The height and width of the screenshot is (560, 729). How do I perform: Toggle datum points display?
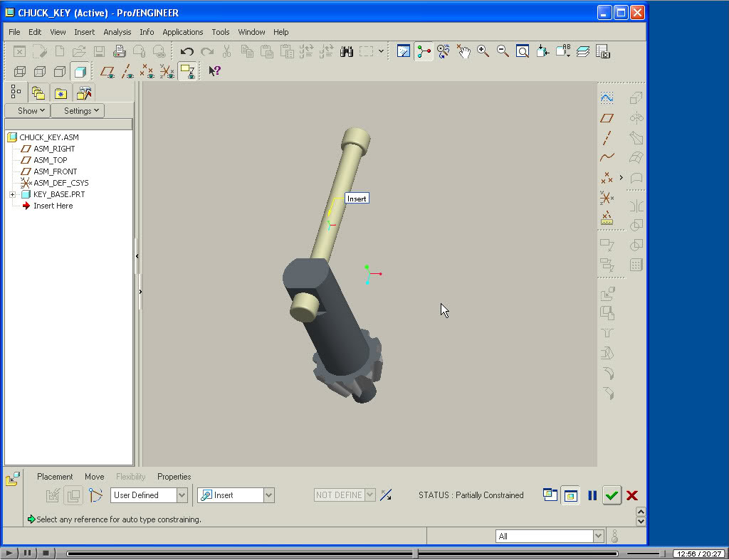point(147,72)
